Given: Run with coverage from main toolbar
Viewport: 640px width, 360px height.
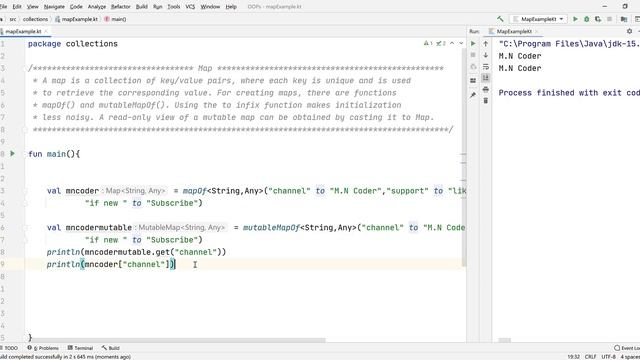Looking at the screenshot, I should pyautogui.click(x=598, y=19).
